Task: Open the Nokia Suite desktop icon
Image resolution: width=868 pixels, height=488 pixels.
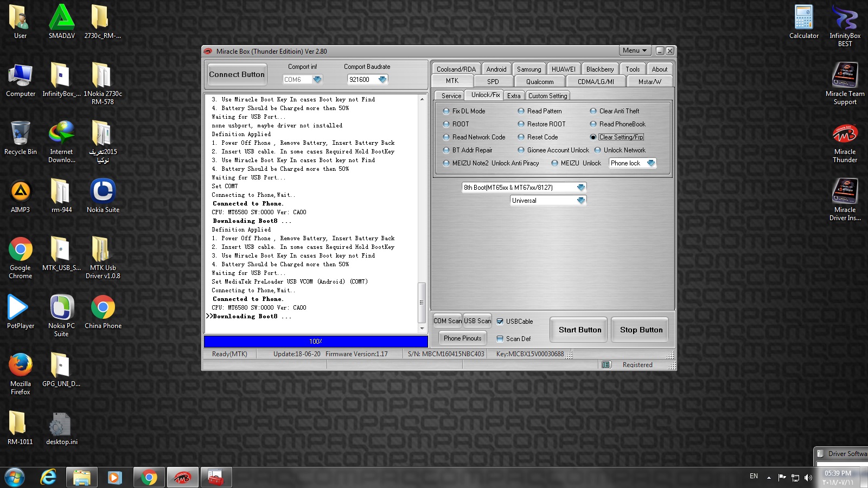Action: [103, 196]
